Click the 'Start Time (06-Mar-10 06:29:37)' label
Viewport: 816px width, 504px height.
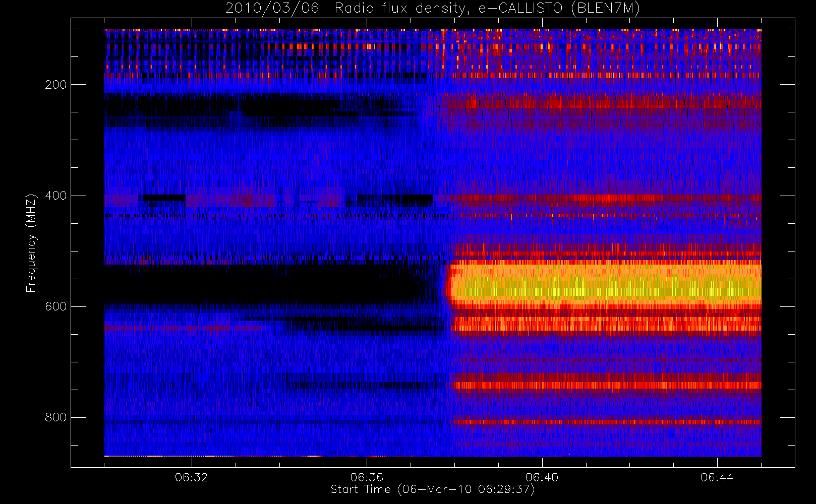[432, 489]
